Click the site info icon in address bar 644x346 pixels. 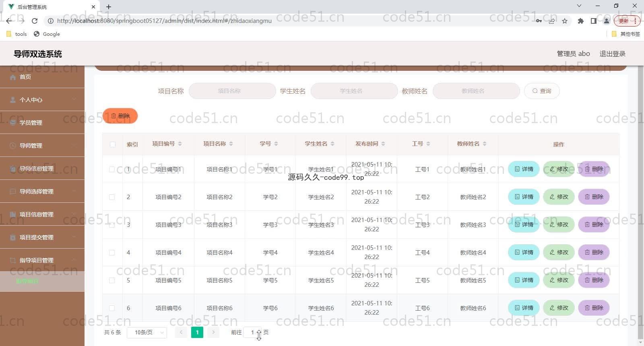pyautogui.click(x=51, y=21)
